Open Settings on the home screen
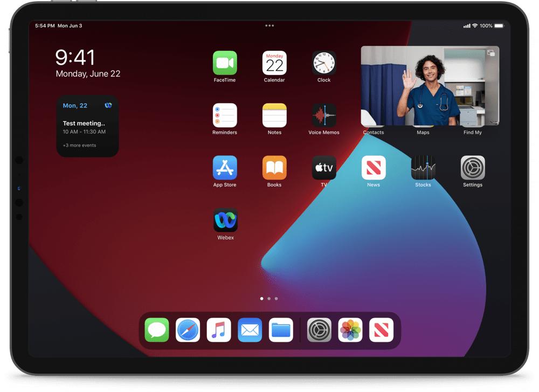 click(473, 168)
